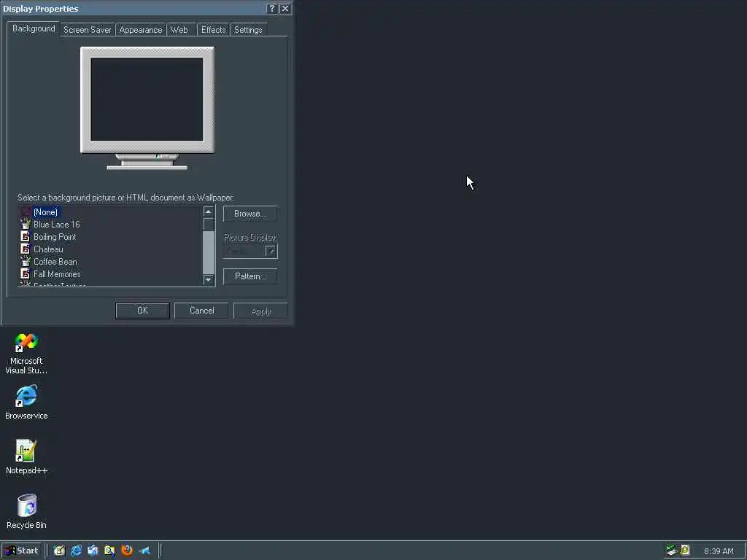The image size is (747, 560).
Task: Click the yellow tray icon beside the clock
Action: point(685,550)
